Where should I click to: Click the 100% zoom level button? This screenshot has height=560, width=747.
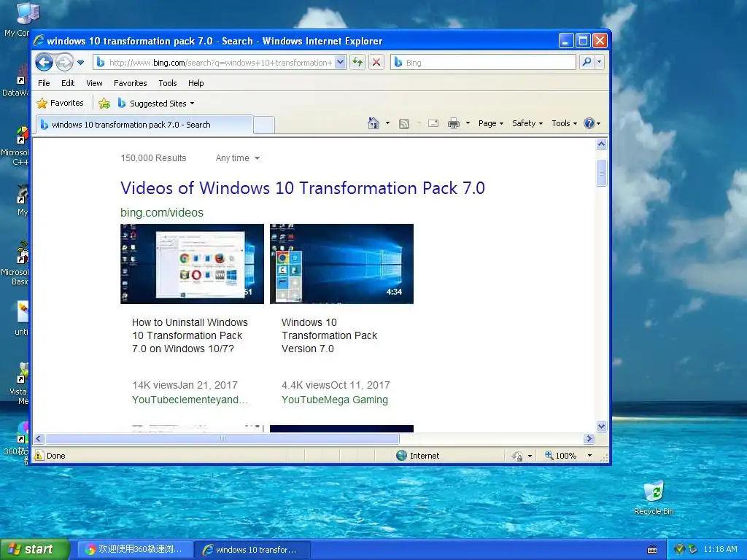561,456
